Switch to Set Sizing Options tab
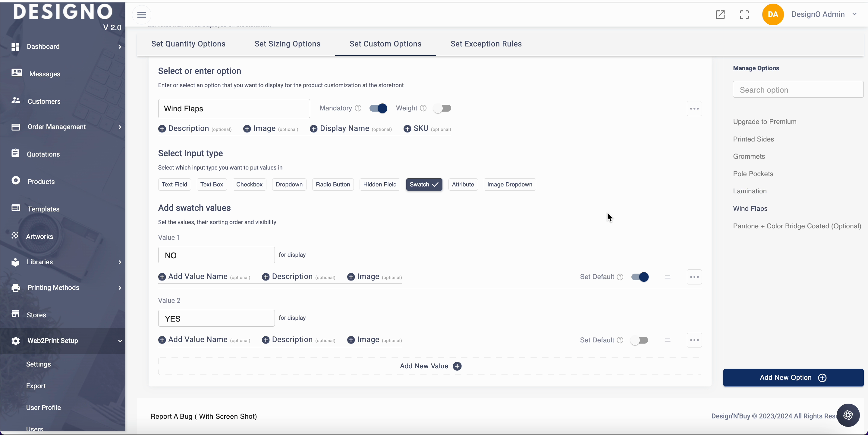 [x=287, y=44]
